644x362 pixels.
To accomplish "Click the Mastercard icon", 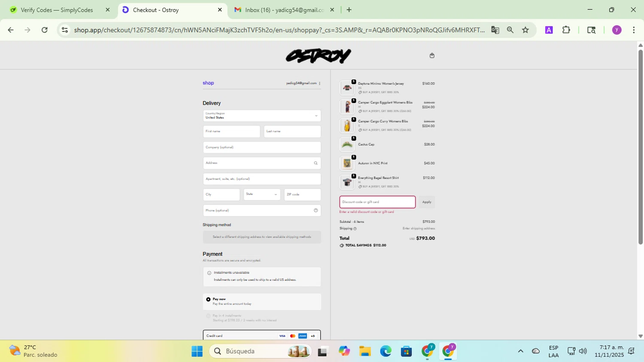I will click(292, 336).
